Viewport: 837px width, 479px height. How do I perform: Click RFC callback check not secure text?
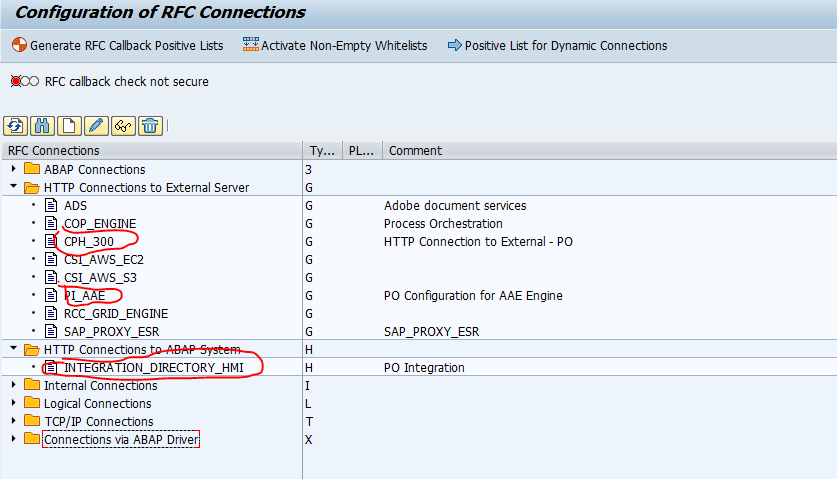[127, 82]
